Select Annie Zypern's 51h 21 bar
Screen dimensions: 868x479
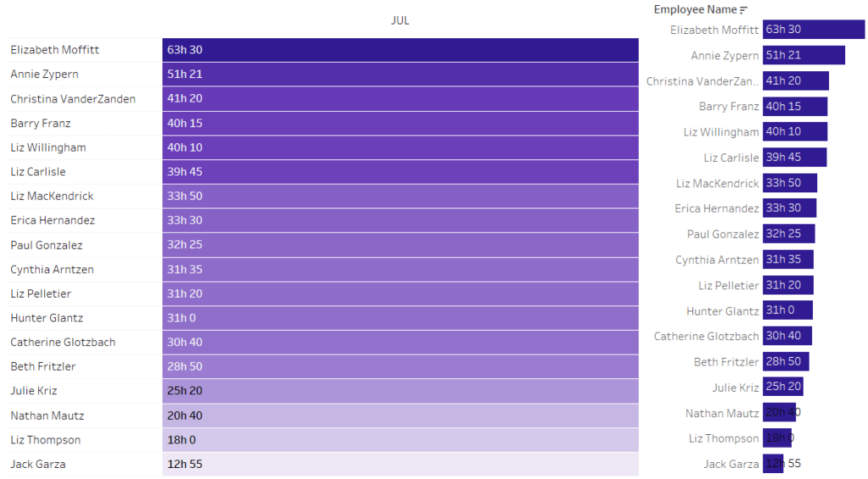[x=804, y=56]
